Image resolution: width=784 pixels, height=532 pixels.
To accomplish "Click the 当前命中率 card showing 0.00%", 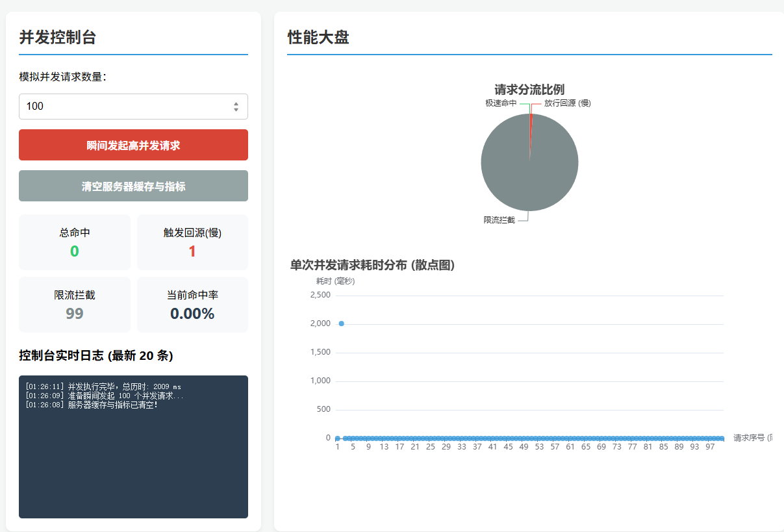I will [x=192, y=305].
